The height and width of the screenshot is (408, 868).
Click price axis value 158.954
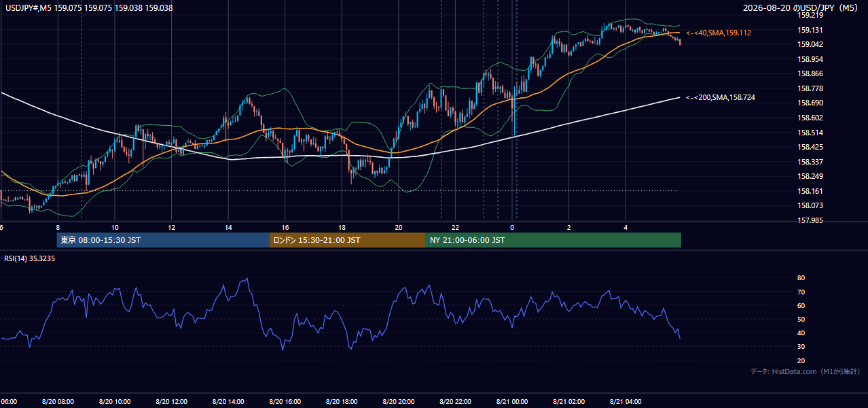point(810,59)
